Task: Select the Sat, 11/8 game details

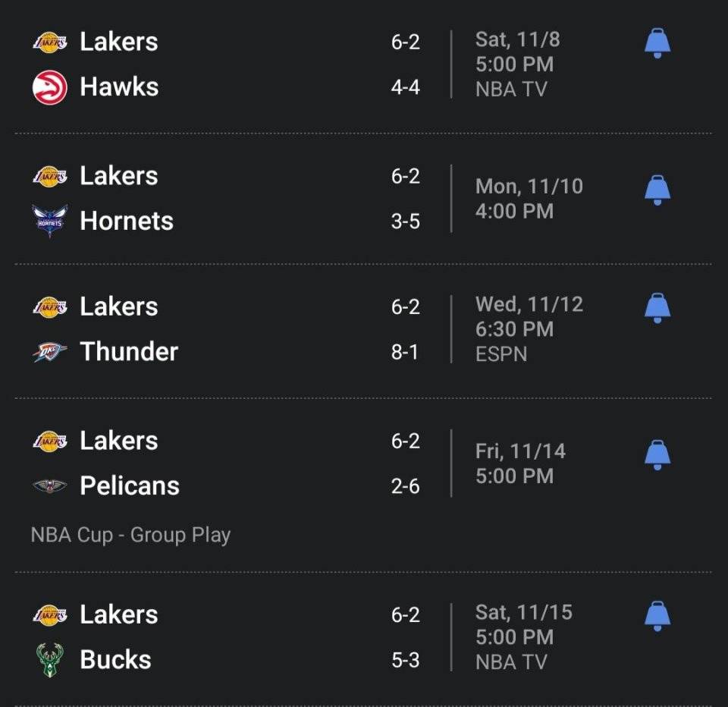Action: 515,42
